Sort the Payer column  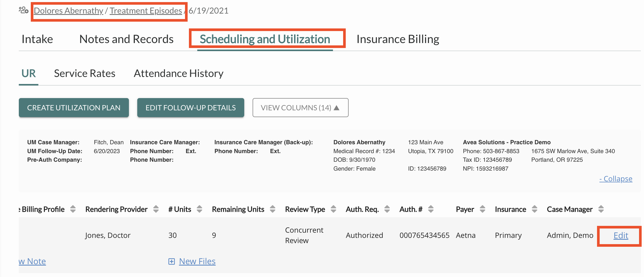[482, 209]
